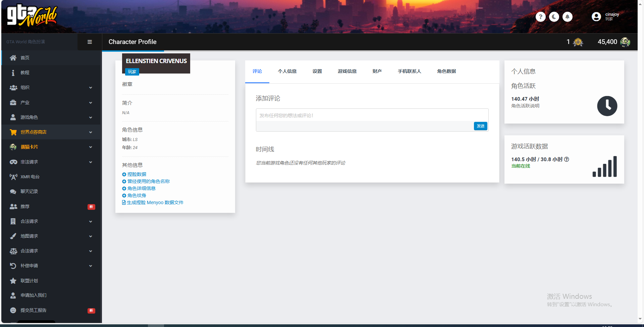Click the 玩家 badge under character name
Screen dimensions: 644x327
[132, 72]
